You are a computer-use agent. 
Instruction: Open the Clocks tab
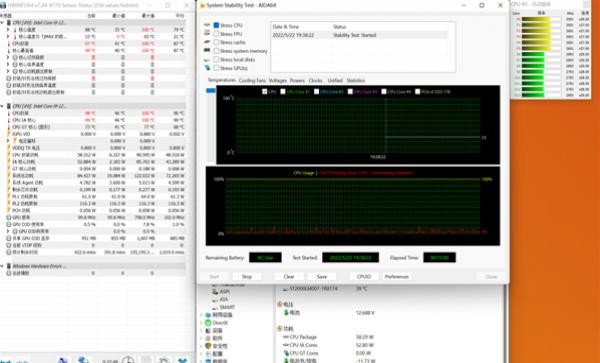(x=315, y=81)
